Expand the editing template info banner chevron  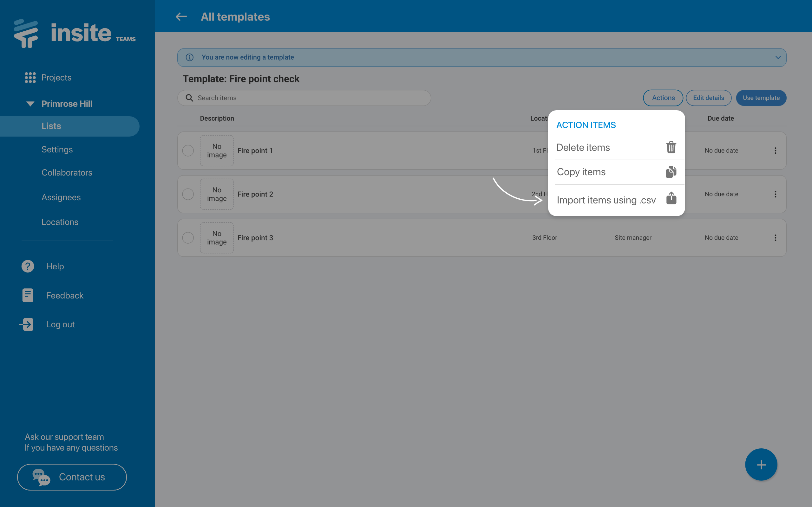pos(778,57)
